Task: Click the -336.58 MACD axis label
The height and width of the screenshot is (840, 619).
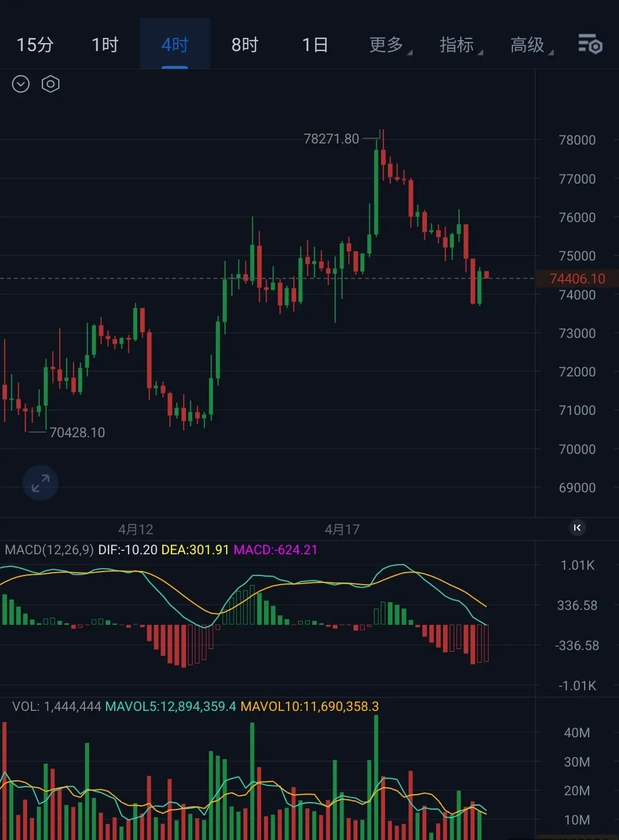Action: pyautogui.click(x=577, y=645)
